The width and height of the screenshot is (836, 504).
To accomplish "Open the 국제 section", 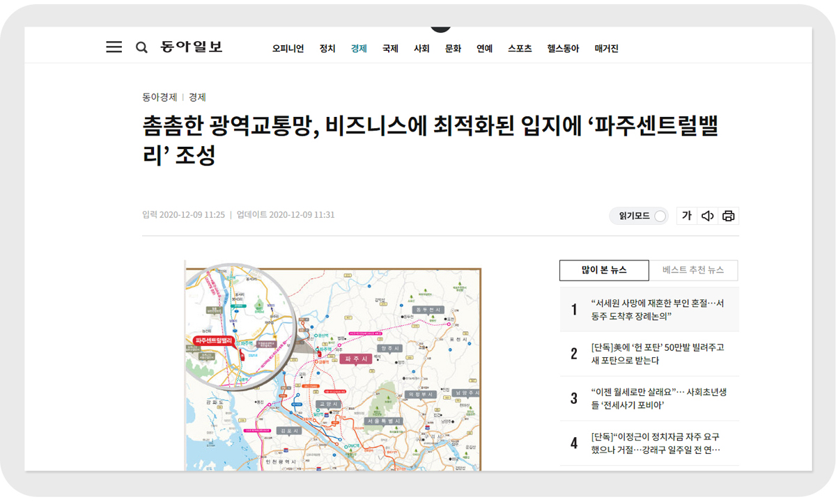I will pyautogui.click(x=390, y=49).
